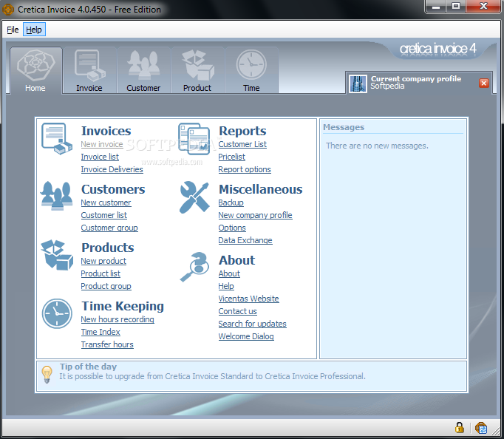Click the Customers section people icon

(57, 196)
